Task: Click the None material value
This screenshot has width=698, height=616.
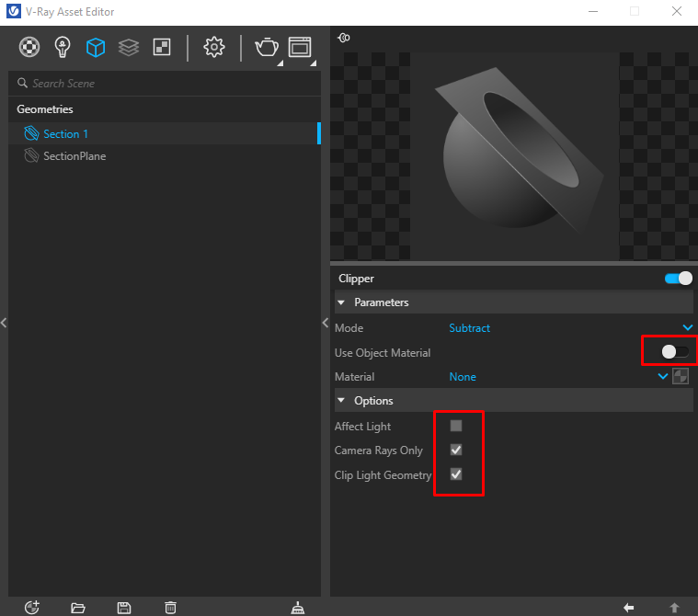Action: (463, 377)
